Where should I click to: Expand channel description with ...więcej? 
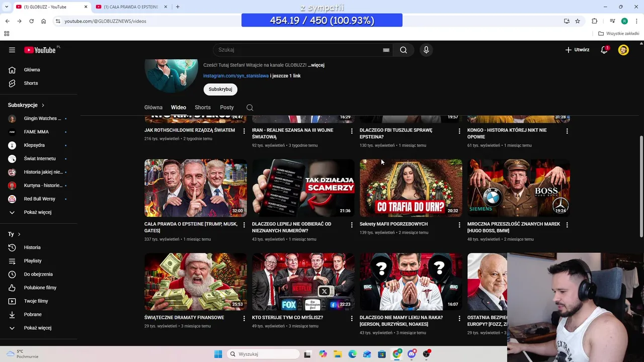tap(316, 65)
